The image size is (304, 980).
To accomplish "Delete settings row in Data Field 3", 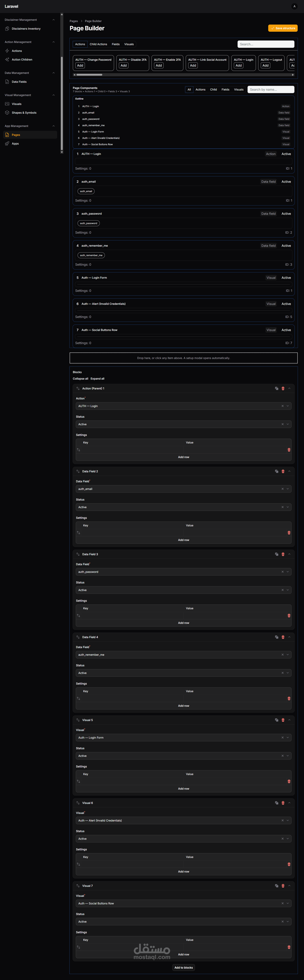I will tap(289, 616).
